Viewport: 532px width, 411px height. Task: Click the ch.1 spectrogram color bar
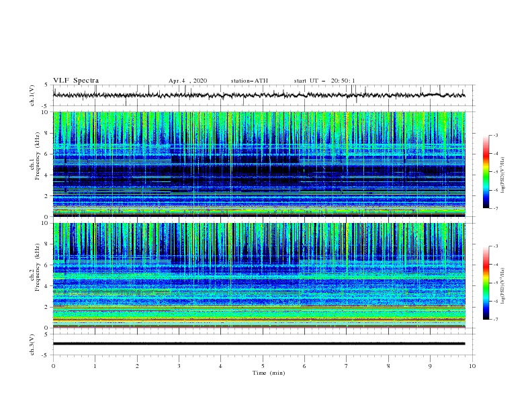(x=486, y=171)
